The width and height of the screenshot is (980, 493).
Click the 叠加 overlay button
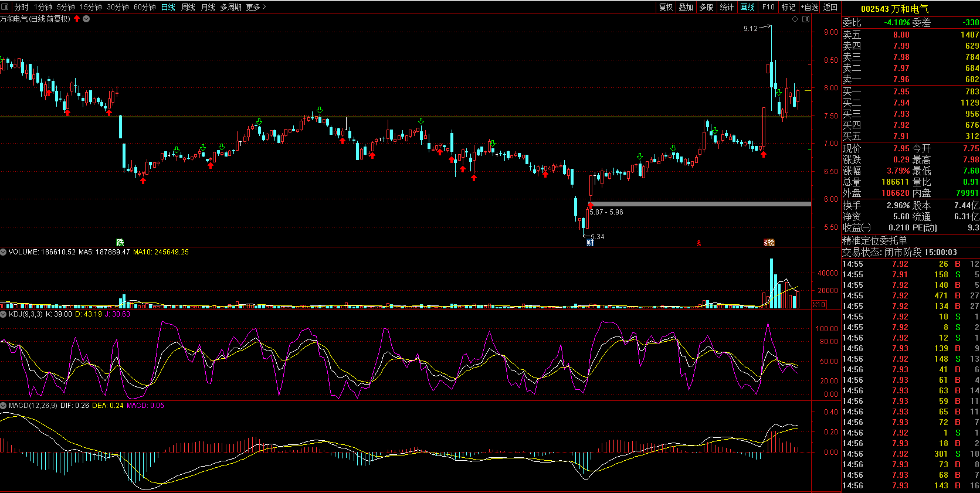tap(686, 7)
